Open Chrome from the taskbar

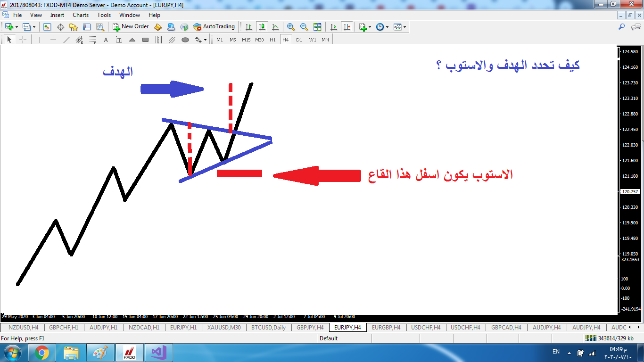(41, 353)
